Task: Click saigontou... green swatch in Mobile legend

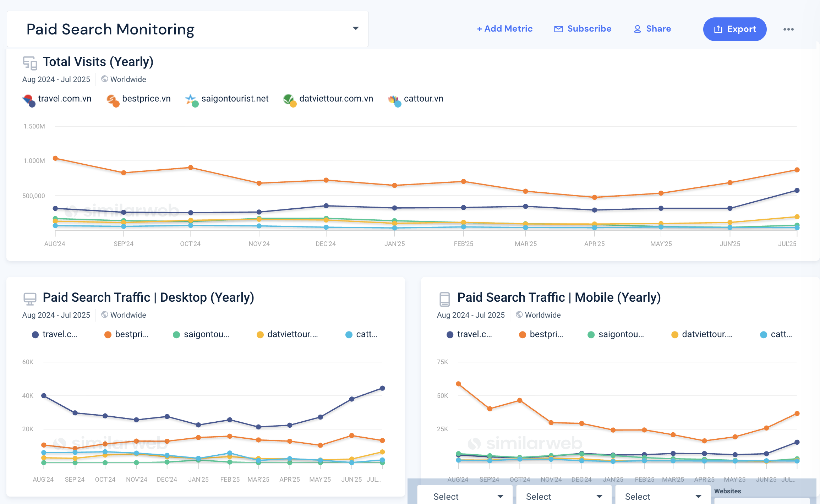Action: point(591,335)
